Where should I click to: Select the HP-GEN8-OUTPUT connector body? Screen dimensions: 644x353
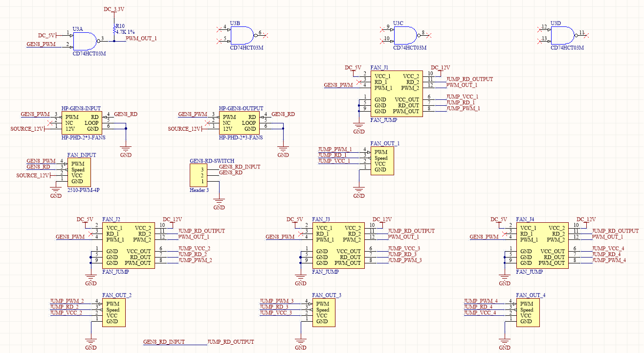point(239,123)
